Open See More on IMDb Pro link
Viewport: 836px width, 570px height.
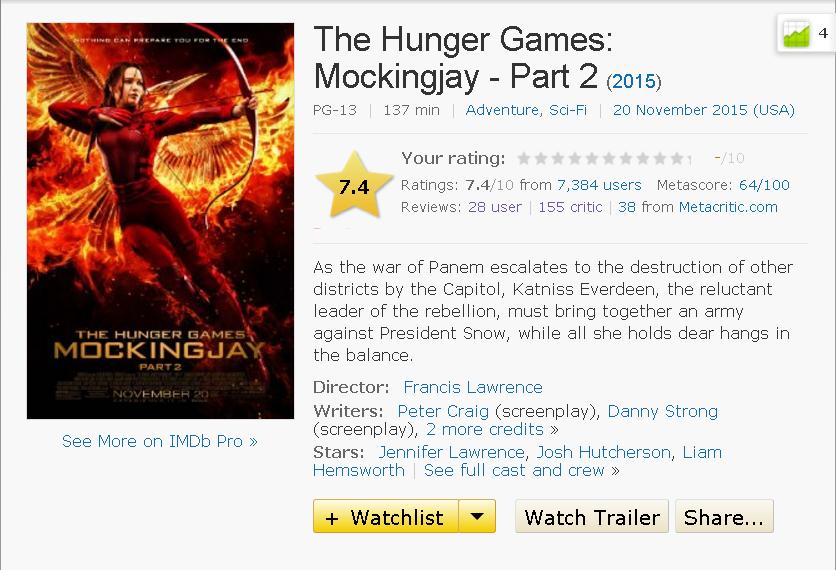click(x=159, y=441)
